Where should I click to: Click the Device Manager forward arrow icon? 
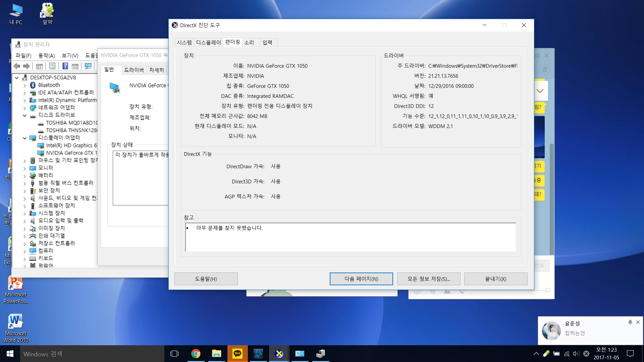[x=26, y=66]
